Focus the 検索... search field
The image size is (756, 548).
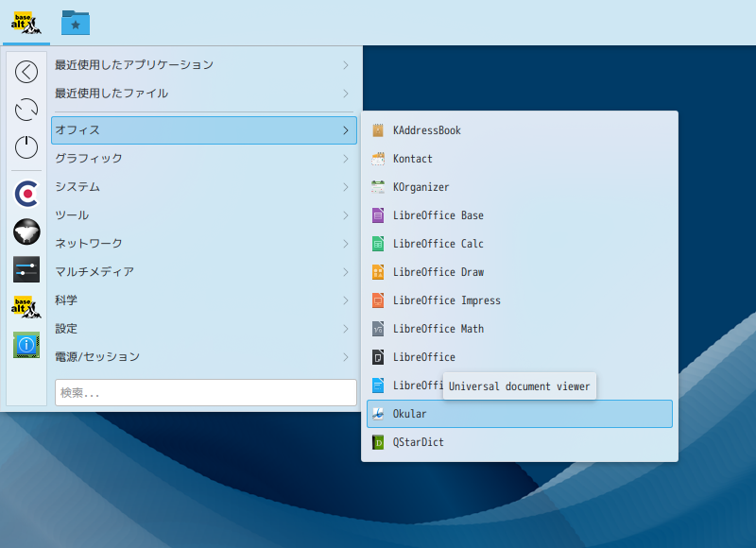206,393
